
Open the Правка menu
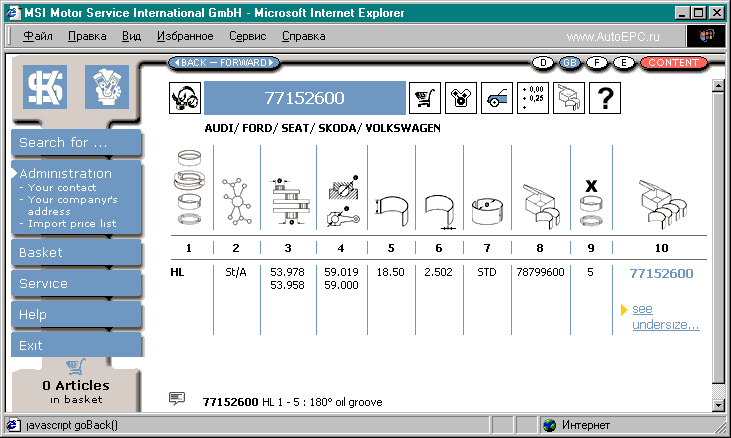point(87,36)
